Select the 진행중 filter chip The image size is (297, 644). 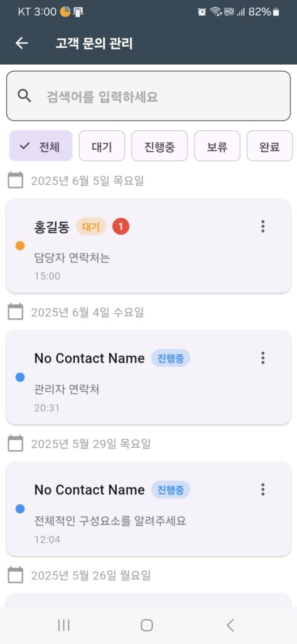click(159, 146)
